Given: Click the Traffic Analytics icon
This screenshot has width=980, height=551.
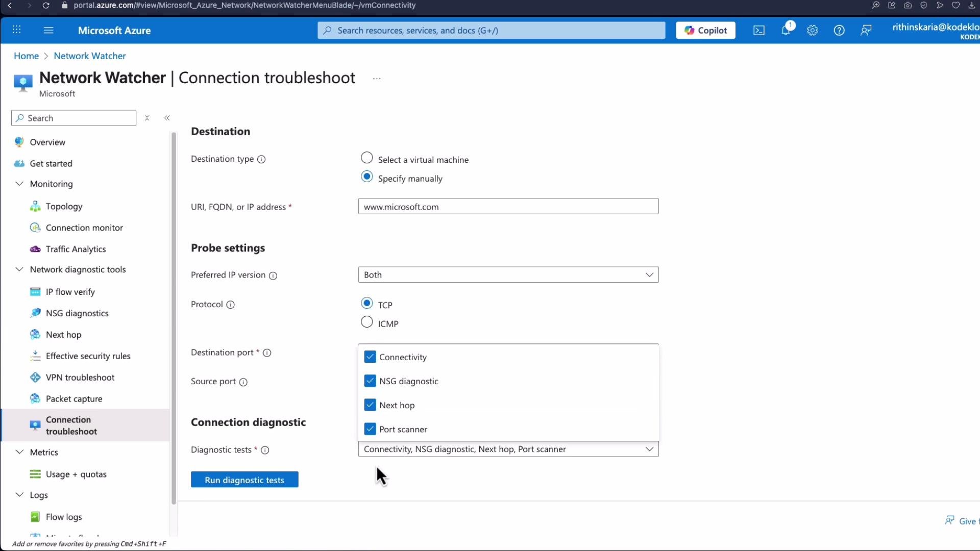Looking at the screenshot, I should (35, 249).
